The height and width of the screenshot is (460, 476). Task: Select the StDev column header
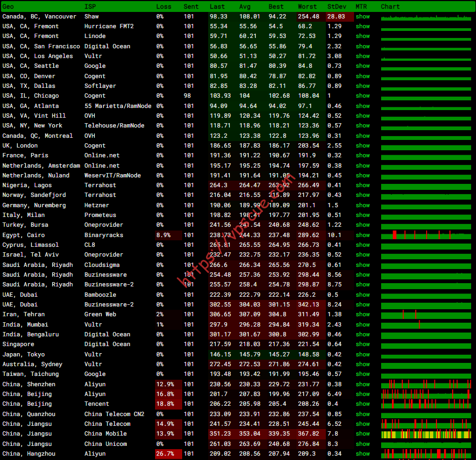pyautogui.click(x=337, y=7)
